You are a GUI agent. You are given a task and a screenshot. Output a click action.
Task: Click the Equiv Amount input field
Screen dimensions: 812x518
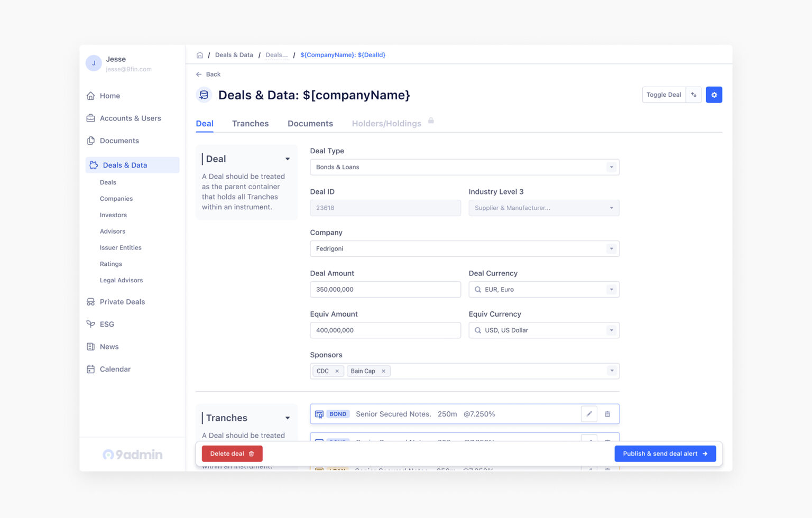(x=385, y=330)
